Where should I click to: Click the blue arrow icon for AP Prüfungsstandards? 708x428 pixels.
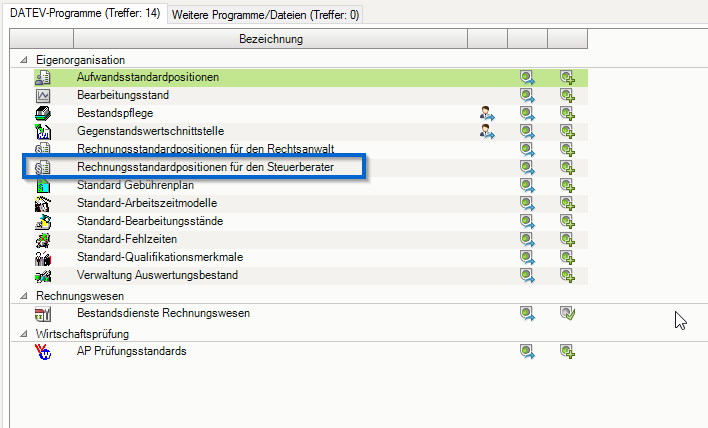(527, 351)
